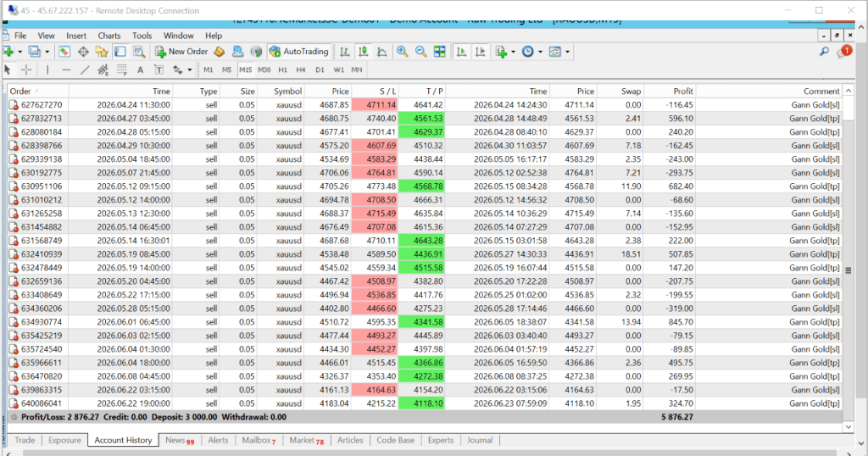Viewport: 868px width, 456px height.
Task: Select the Text tool A
Action: [140, 70]
